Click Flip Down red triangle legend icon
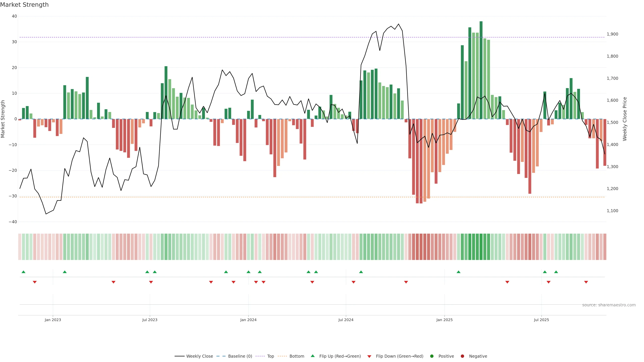The width and height of the screenshot is (644, 362). pyautogui.click(x=369, y=356)
